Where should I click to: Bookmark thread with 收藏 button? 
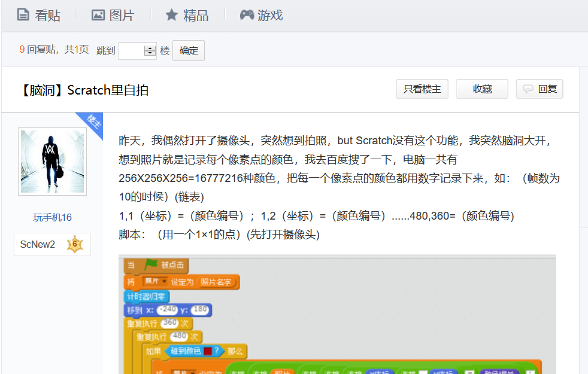coord(482,89)
